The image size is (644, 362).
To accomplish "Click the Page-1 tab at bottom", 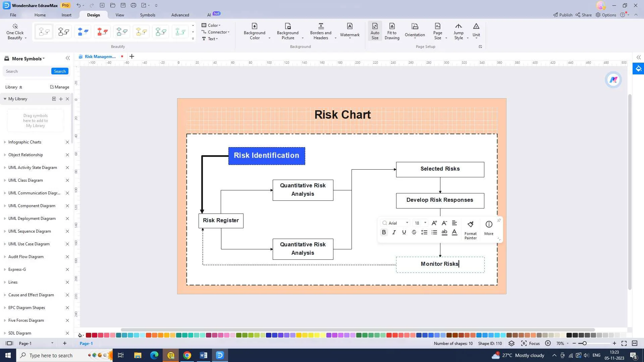I will click(86, 343).
